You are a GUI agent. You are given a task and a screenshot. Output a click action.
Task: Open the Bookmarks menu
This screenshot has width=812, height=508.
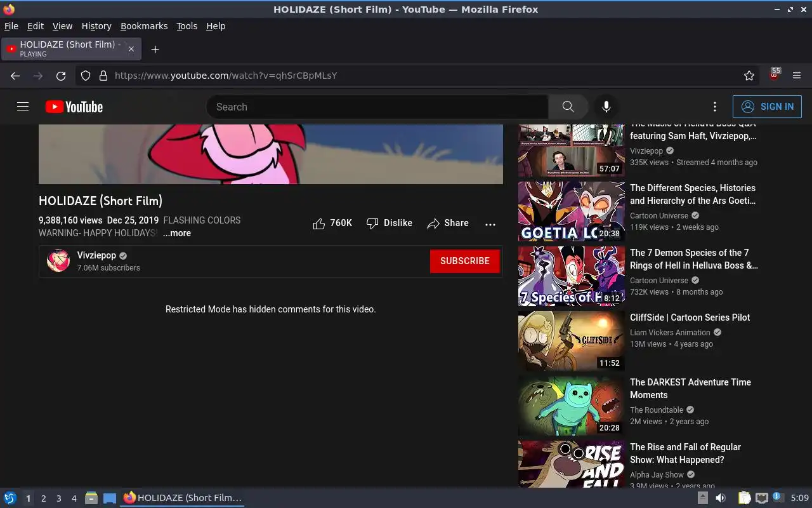[x=144, y=26]
